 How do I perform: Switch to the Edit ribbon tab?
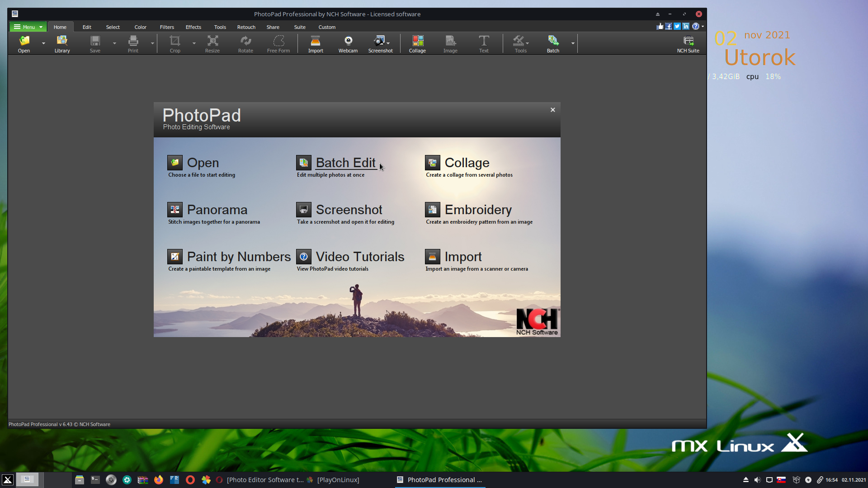pos(87,27)
